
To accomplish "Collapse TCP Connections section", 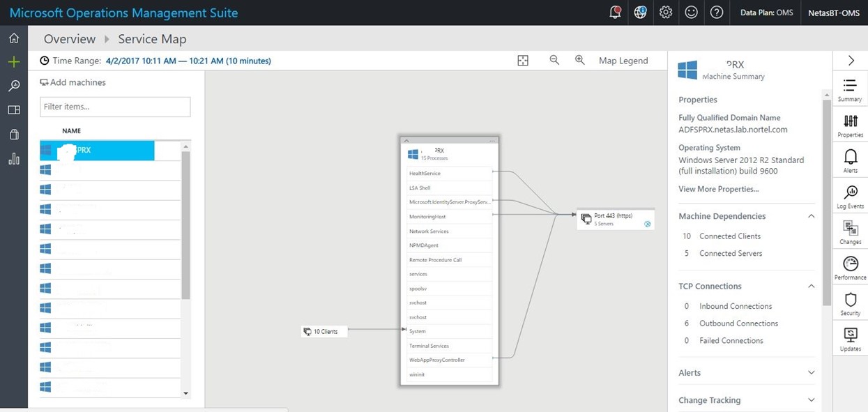I will point(811,286).
